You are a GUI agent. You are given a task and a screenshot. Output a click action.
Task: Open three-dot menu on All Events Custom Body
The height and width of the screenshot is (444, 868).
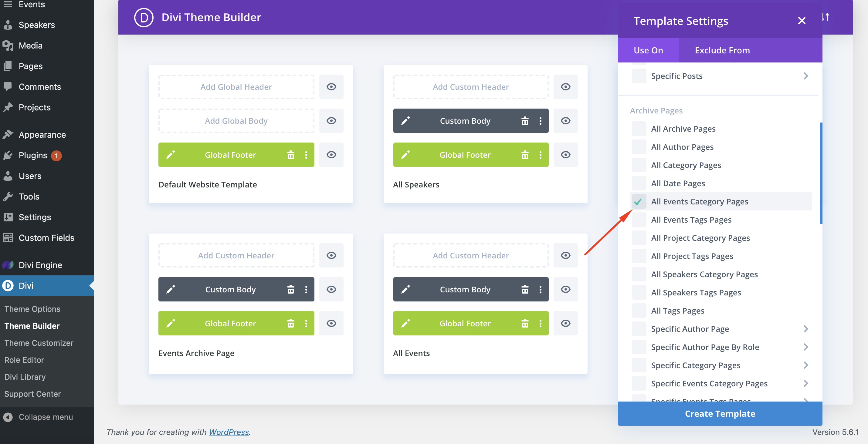coord(541,290)
